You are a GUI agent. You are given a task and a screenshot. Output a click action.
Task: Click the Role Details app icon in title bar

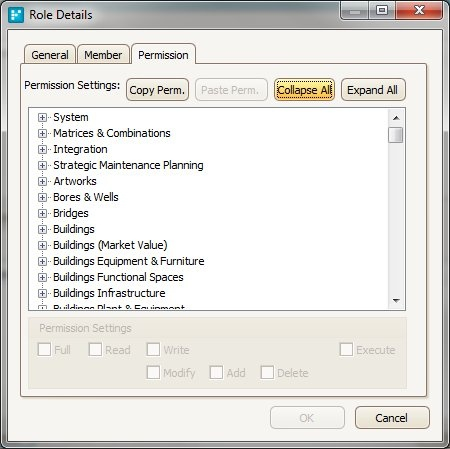click(16, 15)
